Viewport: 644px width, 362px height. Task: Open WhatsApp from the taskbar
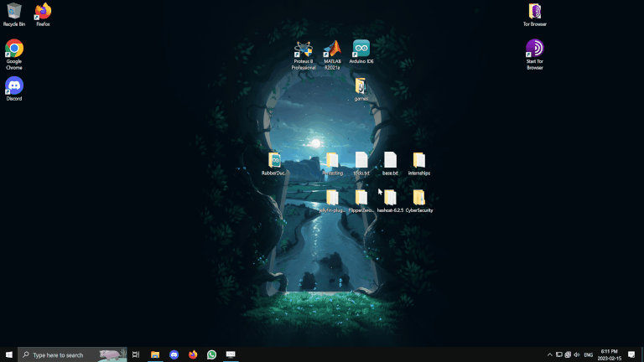(x=211, y=354)
